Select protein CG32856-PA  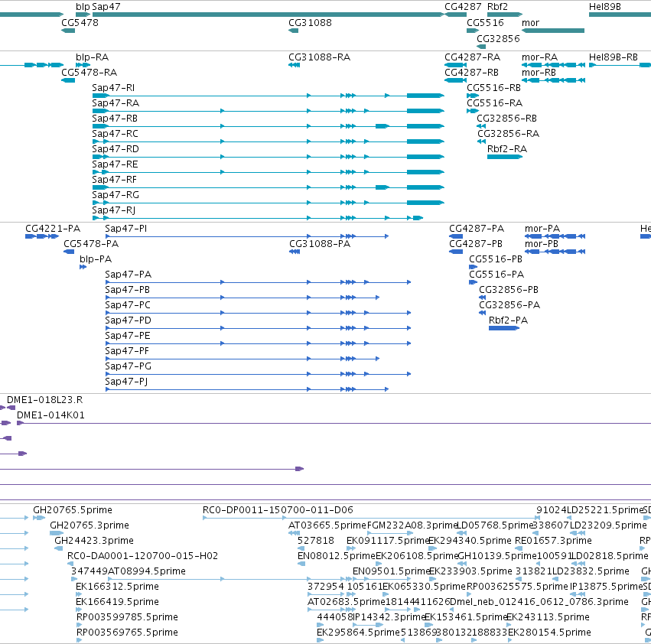(483, 313)
